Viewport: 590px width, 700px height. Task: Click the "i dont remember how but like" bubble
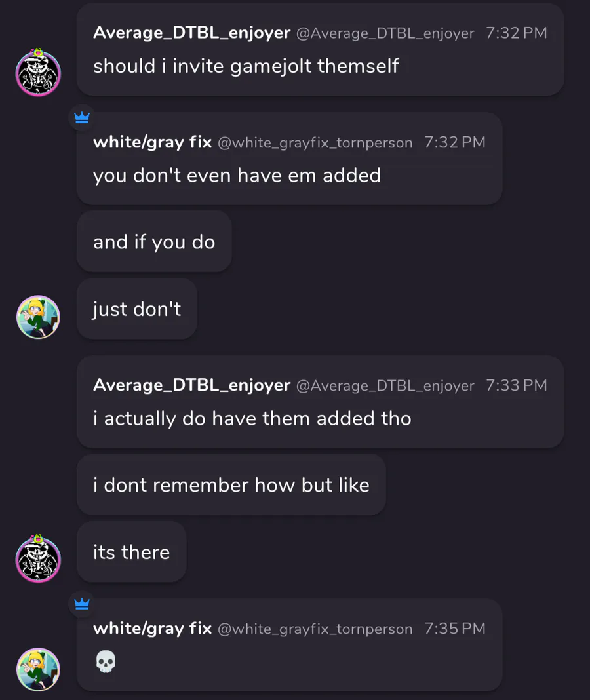231,485
